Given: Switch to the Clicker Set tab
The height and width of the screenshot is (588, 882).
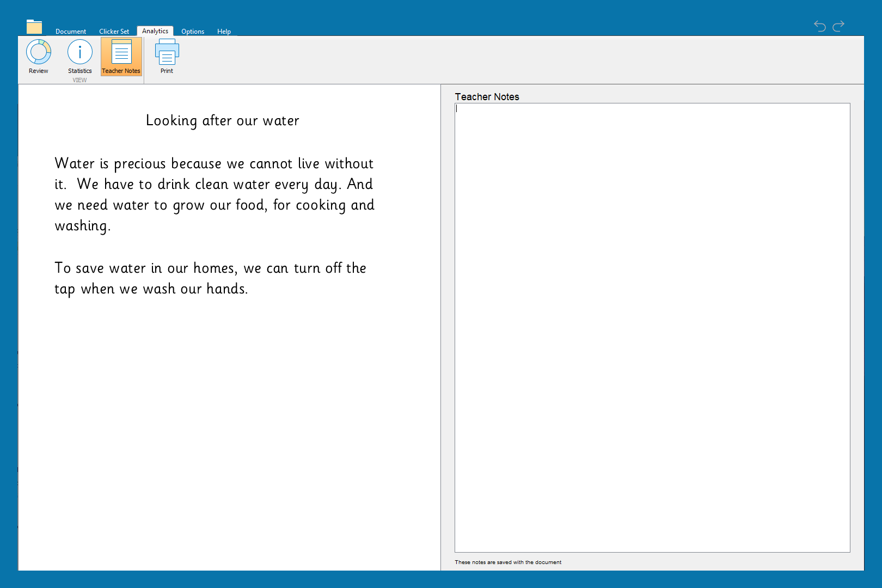Looking at the screenshot, I should [114, 32].
